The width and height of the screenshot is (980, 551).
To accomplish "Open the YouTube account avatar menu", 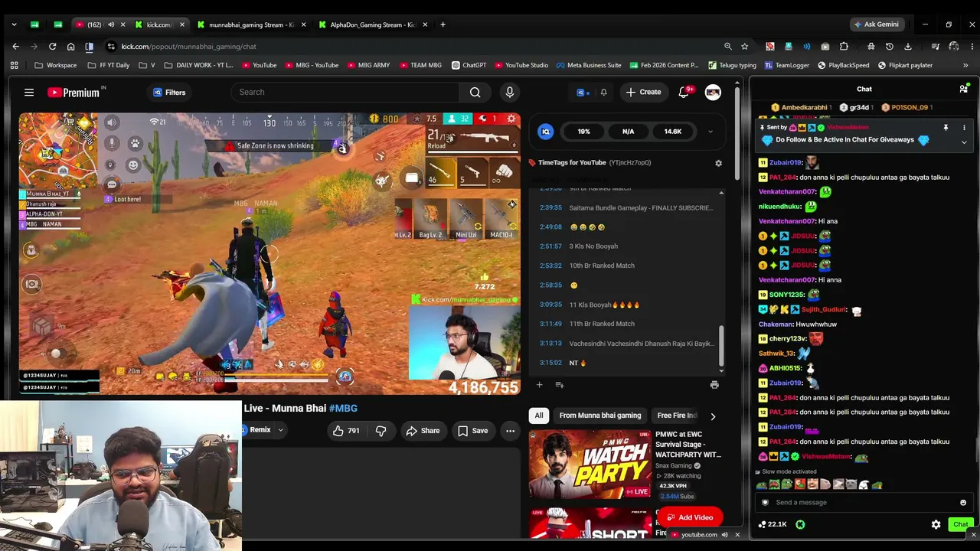I will (x=713, y=93).
